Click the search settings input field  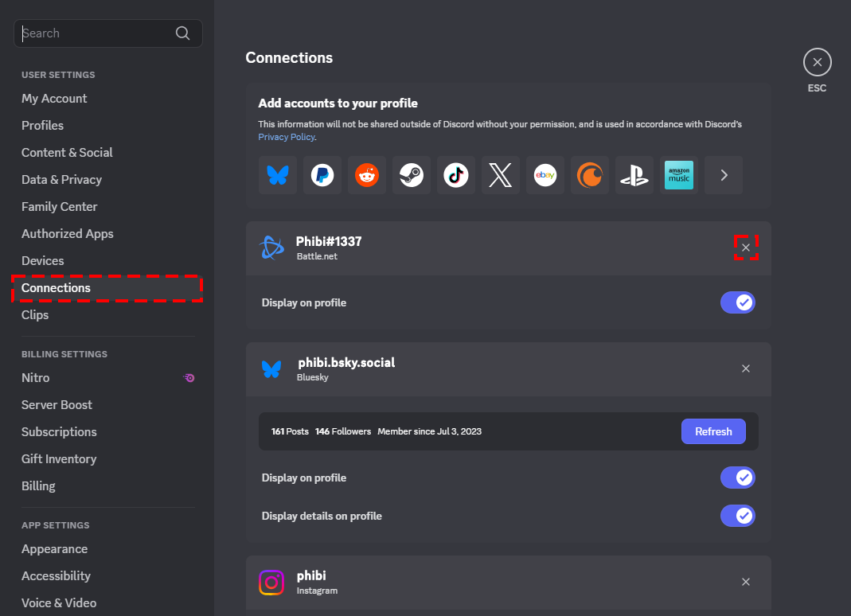coord(96,33)
